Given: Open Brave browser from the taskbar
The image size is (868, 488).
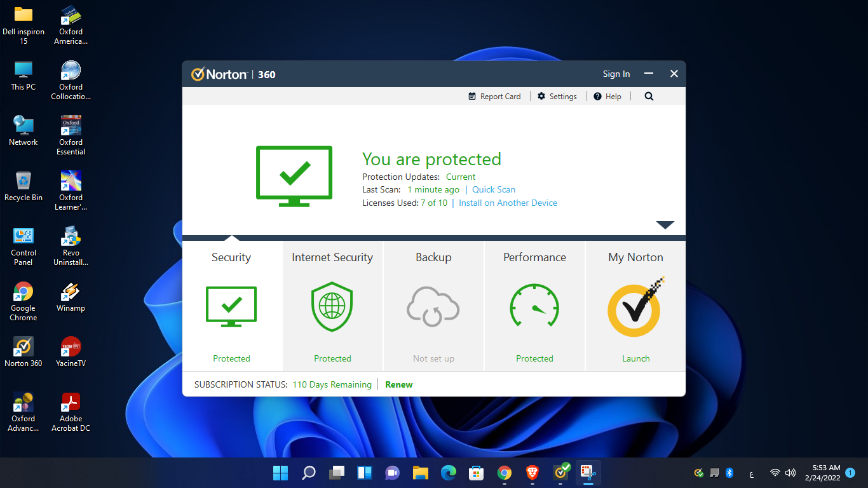Looking at the screenshot, I should pos(532,473).
